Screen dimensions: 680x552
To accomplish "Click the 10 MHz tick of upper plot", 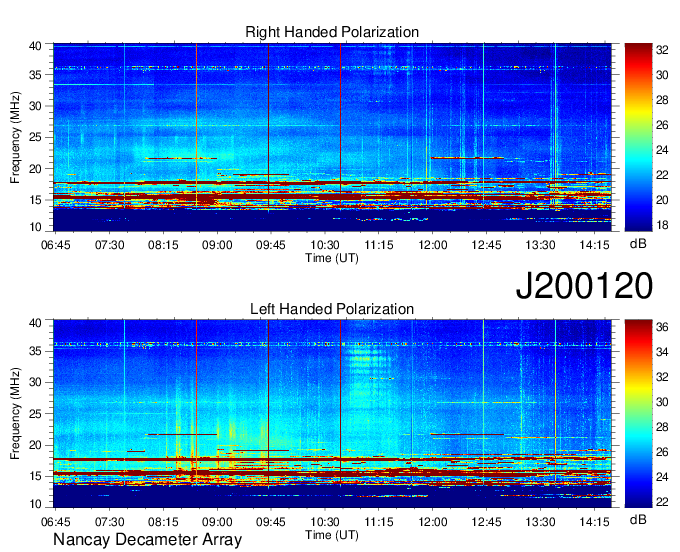I will (35, 227).
